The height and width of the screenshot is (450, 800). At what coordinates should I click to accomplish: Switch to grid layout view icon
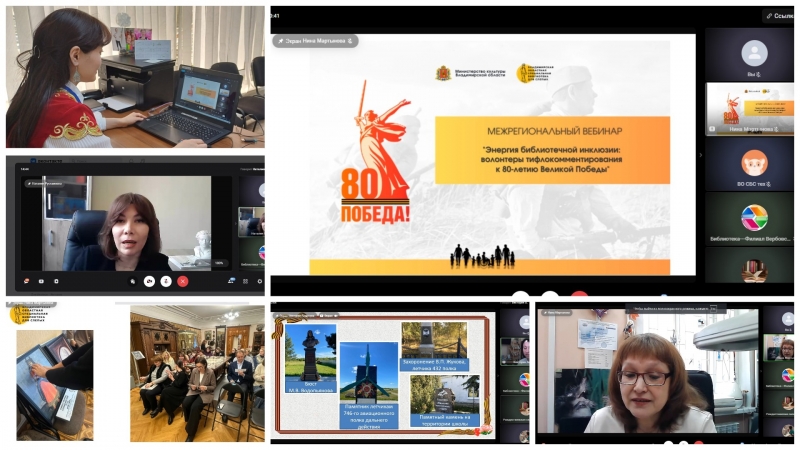pyautogui.click(x=243, y=281)
